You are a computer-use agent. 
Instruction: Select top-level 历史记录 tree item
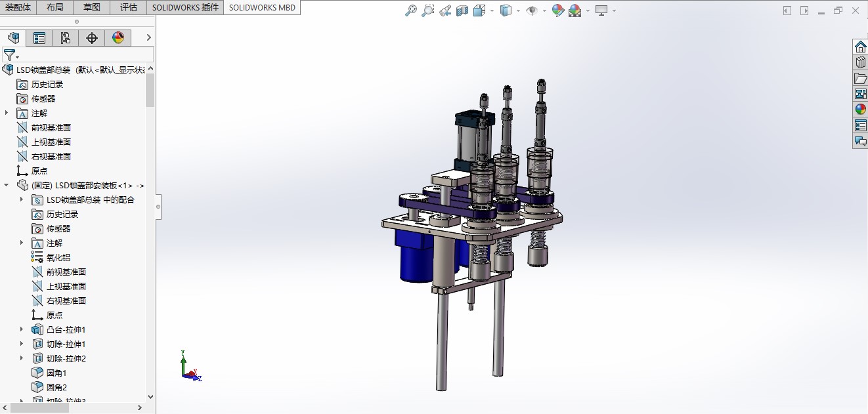pyautogui.click(x=40, y=84)
